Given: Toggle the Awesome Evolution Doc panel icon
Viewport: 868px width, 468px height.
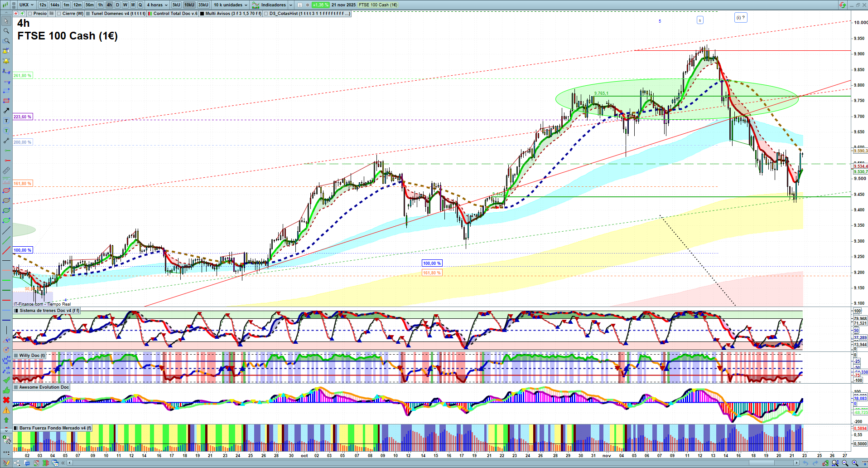Looking at the screenshot, I should [x=16, y=387].
